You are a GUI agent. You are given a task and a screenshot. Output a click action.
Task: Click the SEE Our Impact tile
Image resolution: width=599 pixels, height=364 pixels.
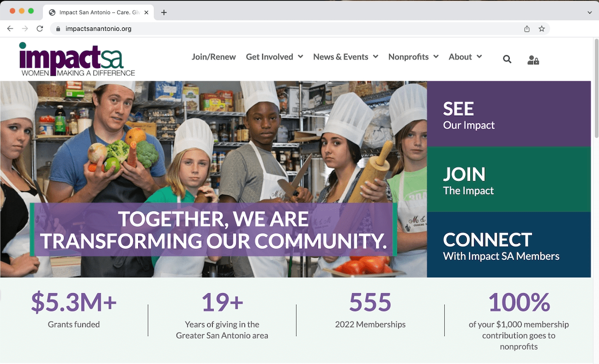pos(509,114)
